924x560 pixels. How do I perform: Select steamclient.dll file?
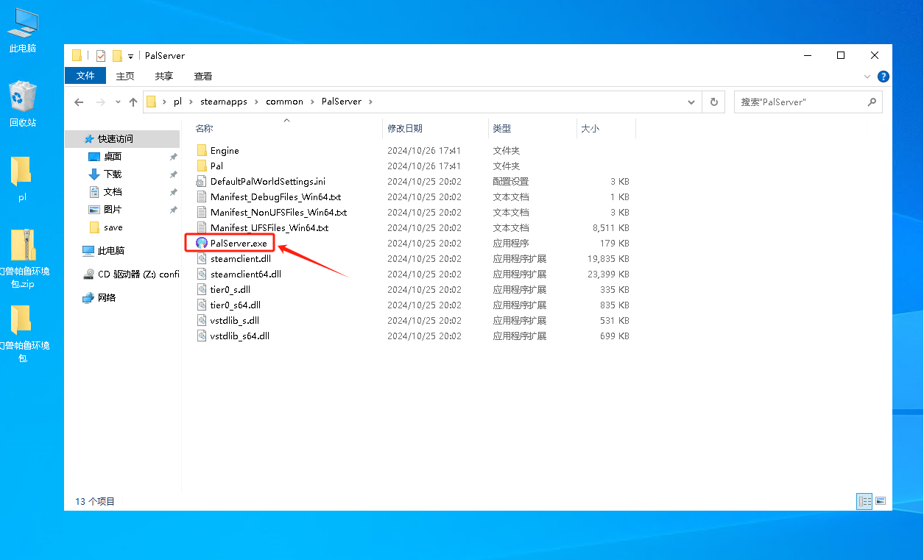point(240,258)
